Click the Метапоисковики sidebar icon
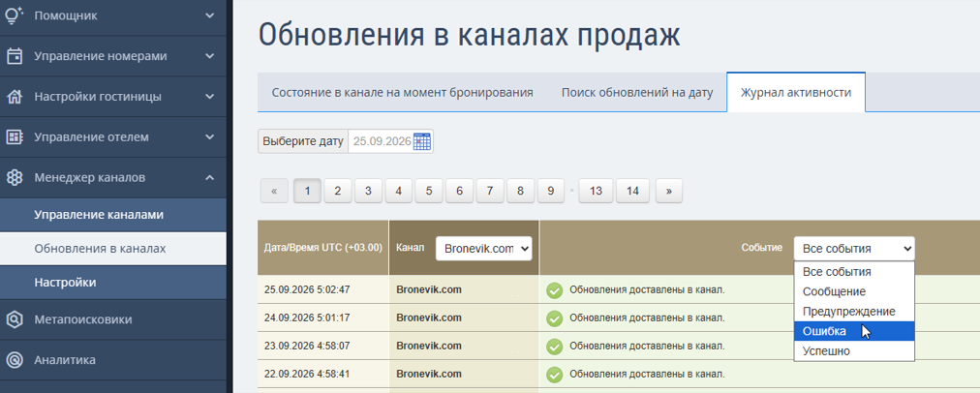980x393 pixels. (x=15, y=319)
